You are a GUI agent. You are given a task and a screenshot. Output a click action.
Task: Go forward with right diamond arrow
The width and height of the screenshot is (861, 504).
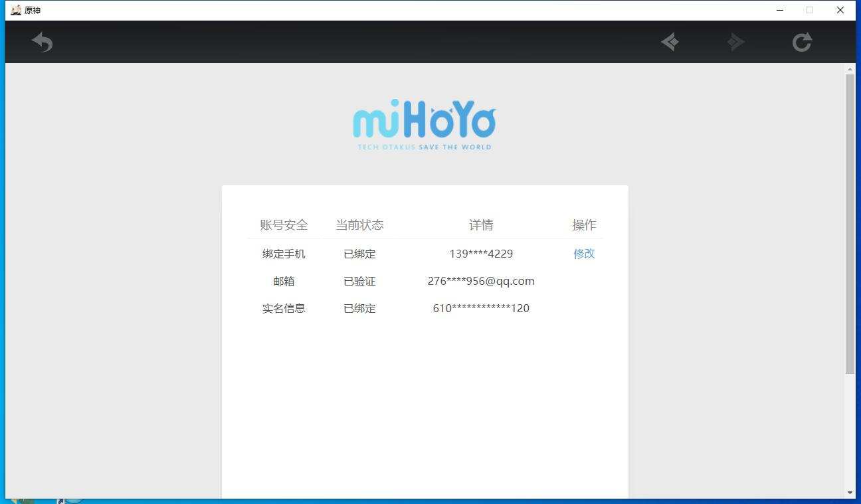click(x=735, y=42)
